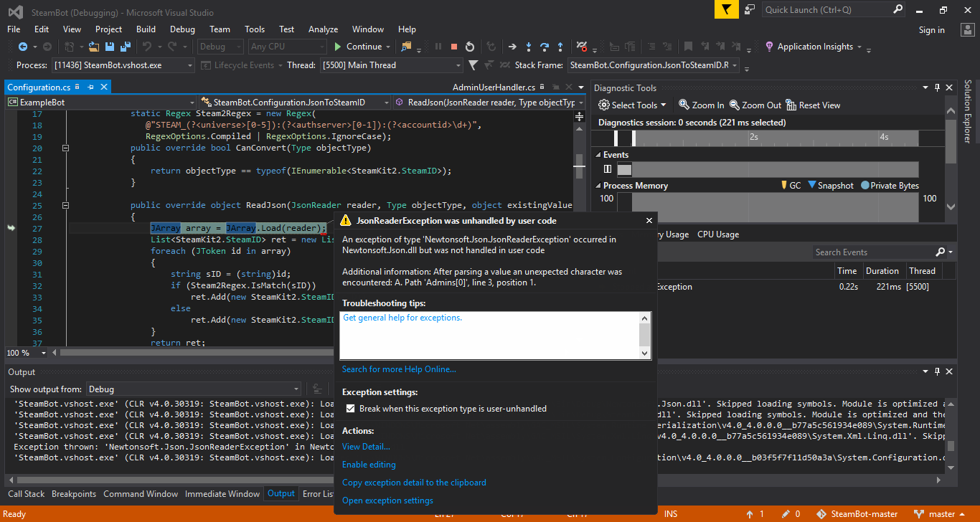The width and height of the screenshot is (980, 522).
Task: Click the feedback flag notification icon
Action: point(726,10)
